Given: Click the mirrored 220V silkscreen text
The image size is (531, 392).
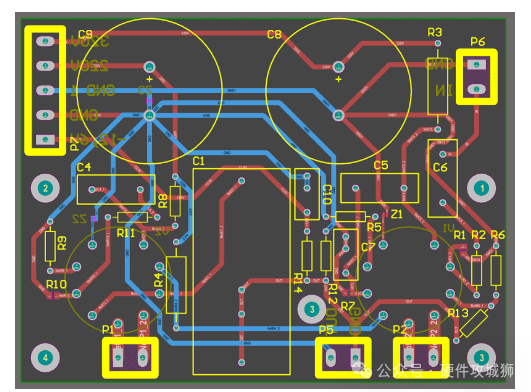Looking at the screenshot, I should (x=89, y=66).
